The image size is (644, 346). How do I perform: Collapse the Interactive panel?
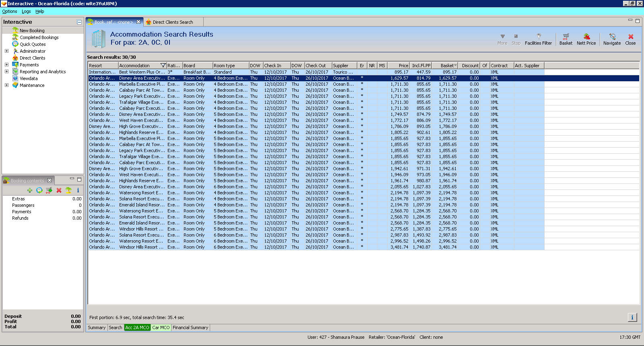coord(79,22)
